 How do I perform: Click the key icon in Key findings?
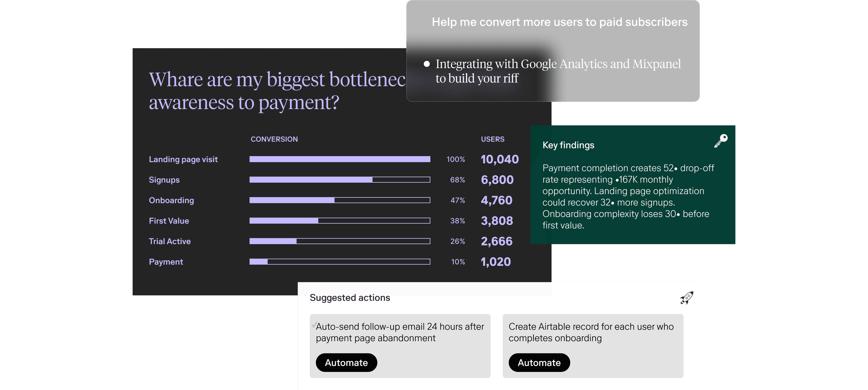tap(721, 141)
